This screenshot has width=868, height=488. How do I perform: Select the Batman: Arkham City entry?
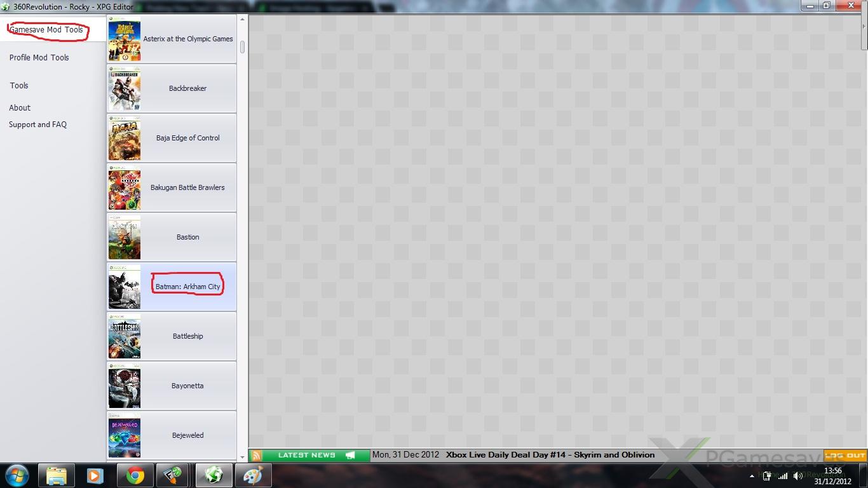coord(187,287)
